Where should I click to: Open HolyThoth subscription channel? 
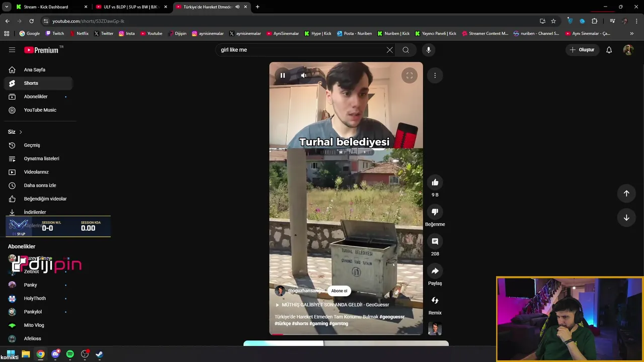[38, 298]
